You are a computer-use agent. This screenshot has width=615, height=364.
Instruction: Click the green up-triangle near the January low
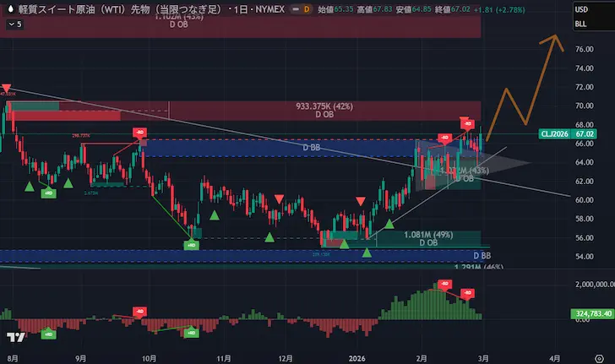click(367, 252)
